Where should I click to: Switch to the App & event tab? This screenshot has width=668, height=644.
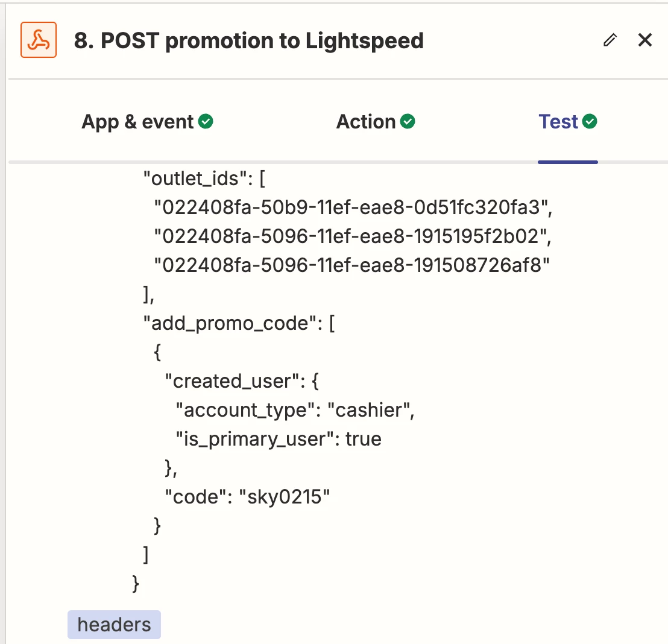pos(138,122)
